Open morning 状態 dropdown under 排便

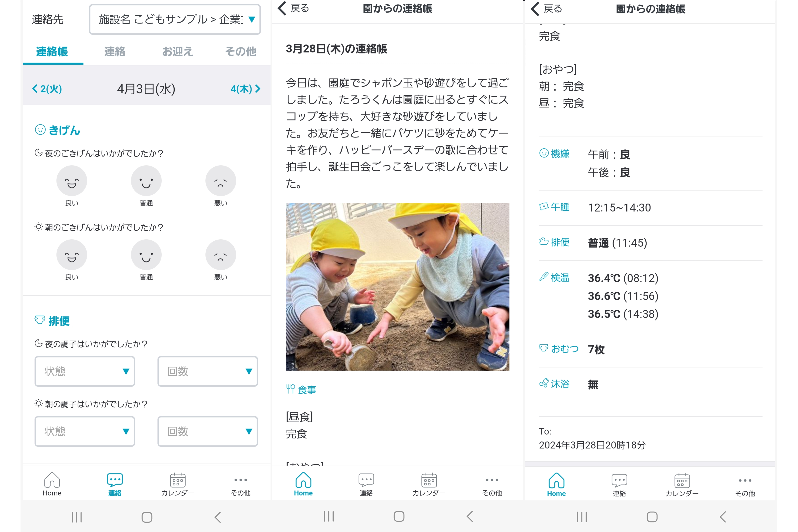(85, 431)
